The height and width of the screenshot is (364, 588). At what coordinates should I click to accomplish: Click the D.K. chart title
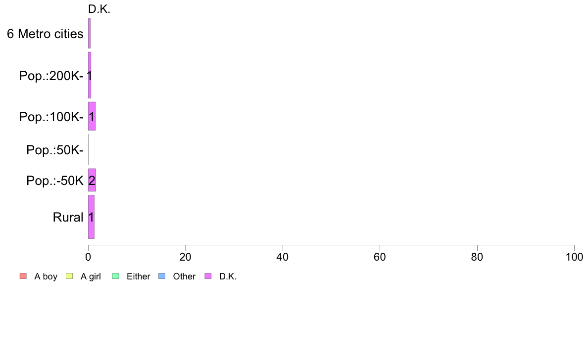[x=99, y=9]
